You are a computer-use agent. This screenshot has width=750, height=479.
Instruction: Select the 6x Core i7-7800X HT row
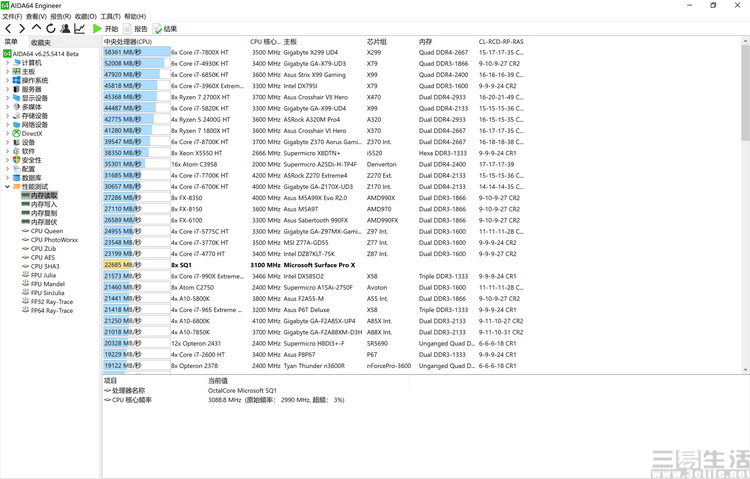314,52
